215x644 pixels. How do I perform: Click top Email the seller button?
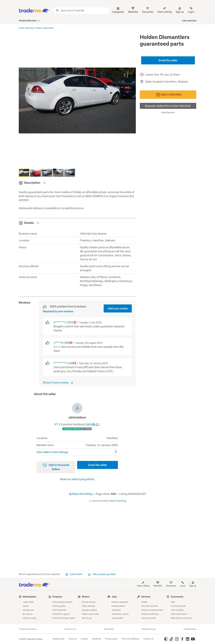(x=168, y=60)
